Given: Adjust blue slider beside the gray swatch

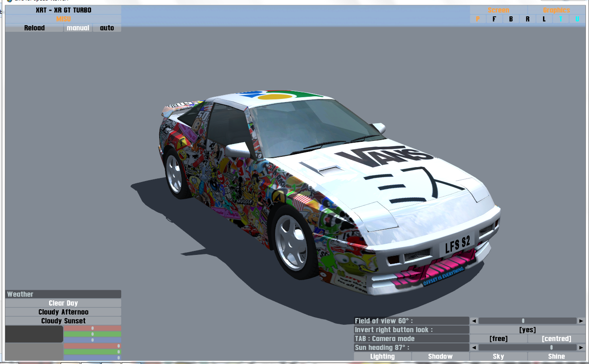Looking at the screenshot, I should [x=92, y=357].
